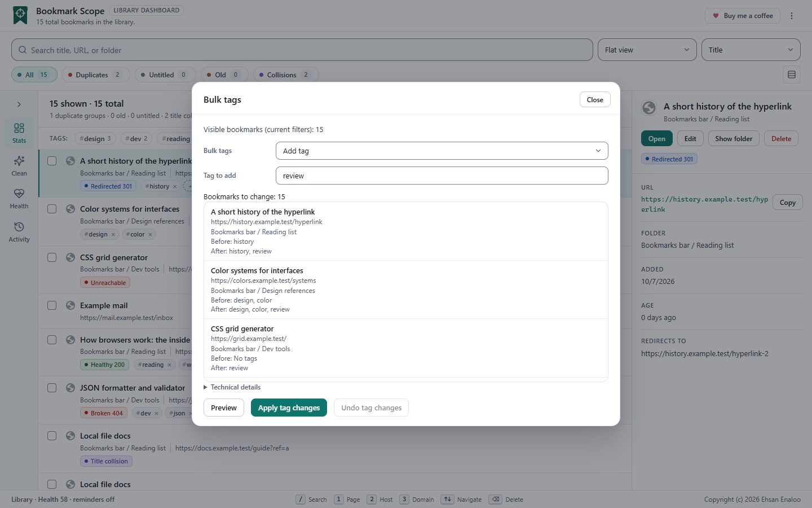Click the search title, URL, or folder box

click(302, 50)
